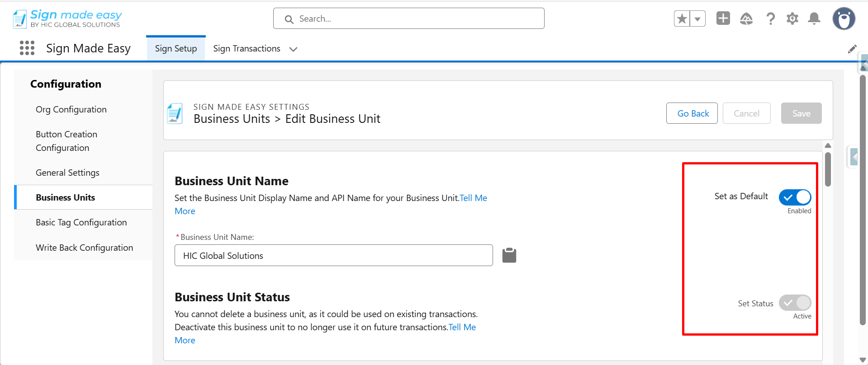Click the Business Unit Status heading
Screen dimensions: 868x365
click(x=232, y=297)
